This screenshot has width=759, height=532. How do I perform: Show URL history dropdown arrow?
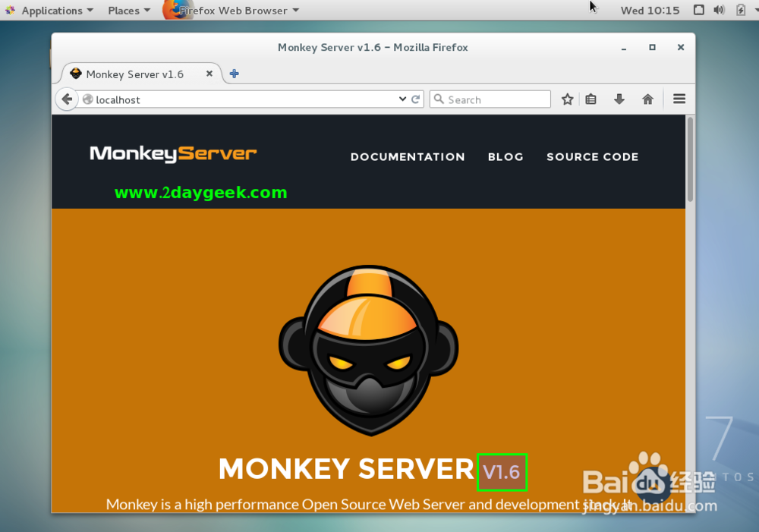click(x=402, y=99)
